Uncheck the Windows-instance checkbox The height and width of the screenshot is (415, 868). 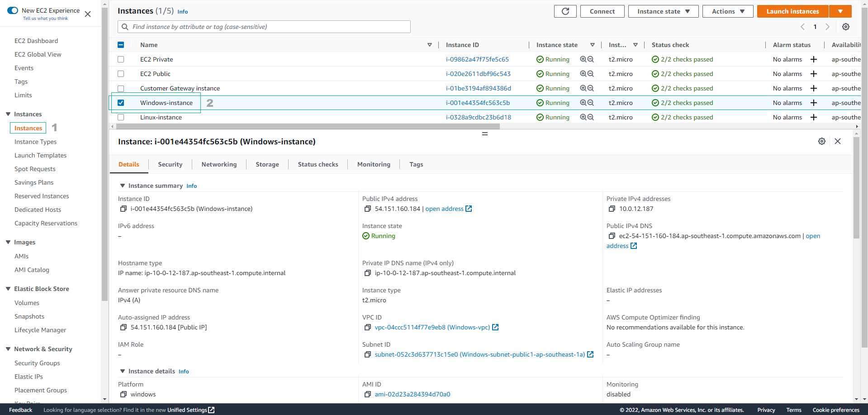121,103
